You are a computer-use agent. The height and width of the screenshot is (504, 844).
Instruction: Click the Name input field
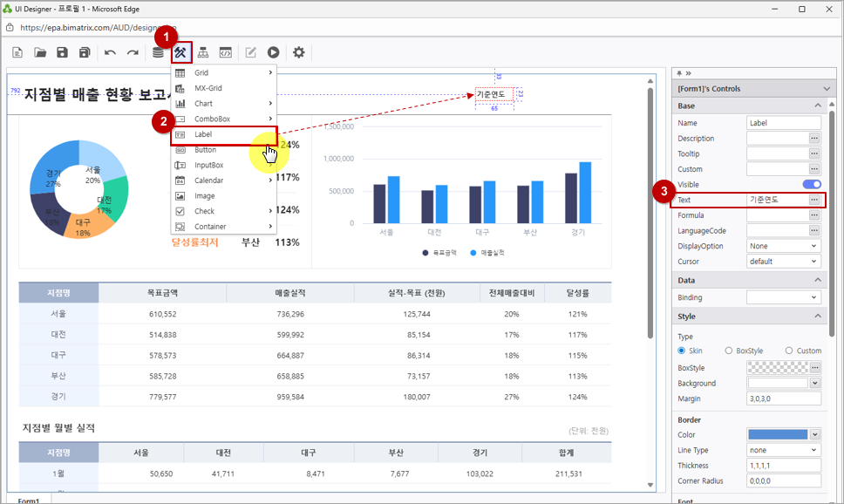coord(783,123)
